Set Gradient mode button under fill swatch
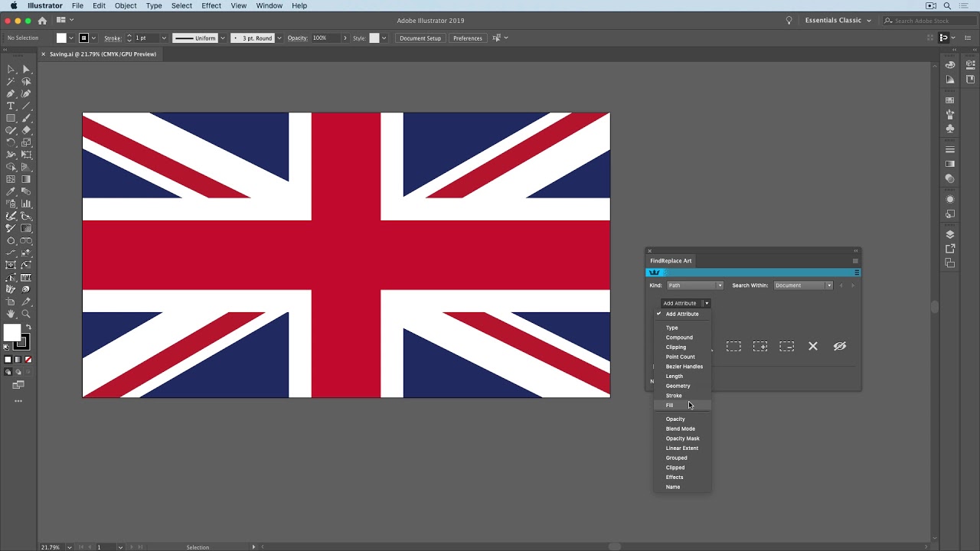Screen dimensions: 980x551 pos(18,360)
